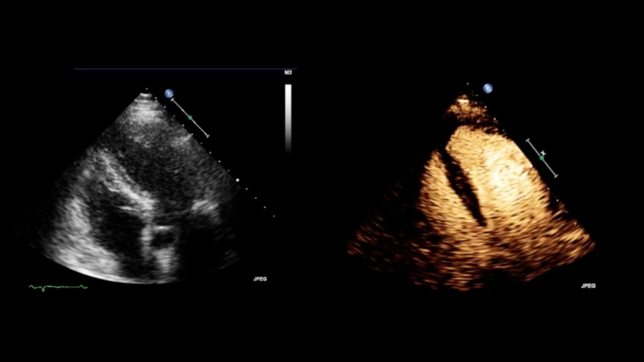Click the large depth marker dot on left sector

coord(237,180)
